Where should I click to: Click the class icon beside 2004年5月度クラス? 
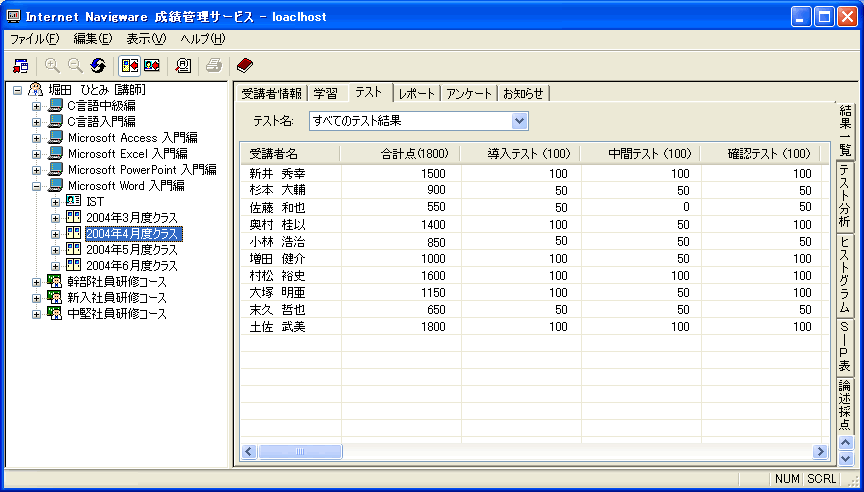(x=73, y=250)
